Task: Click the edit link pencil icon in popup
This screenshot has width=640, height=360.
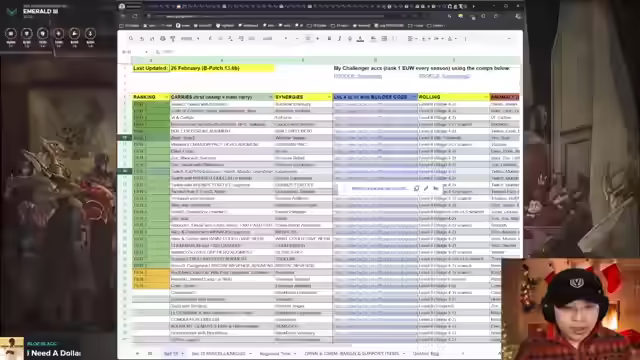Action: click(426, 188)
